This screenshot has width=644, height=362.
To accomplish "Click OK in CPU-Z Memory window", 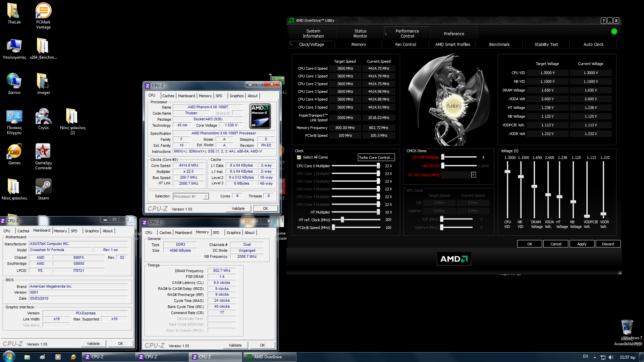I will (x=262, y=345).
